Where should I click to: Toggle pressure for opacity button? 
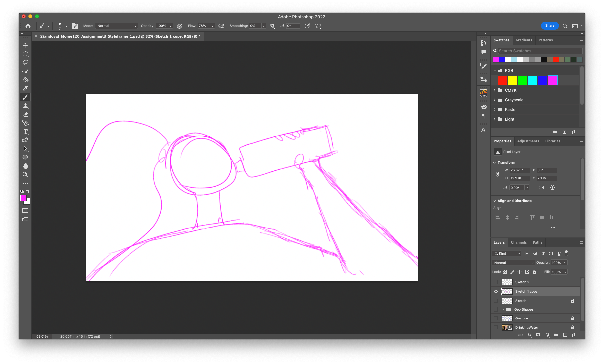point(180,26)
